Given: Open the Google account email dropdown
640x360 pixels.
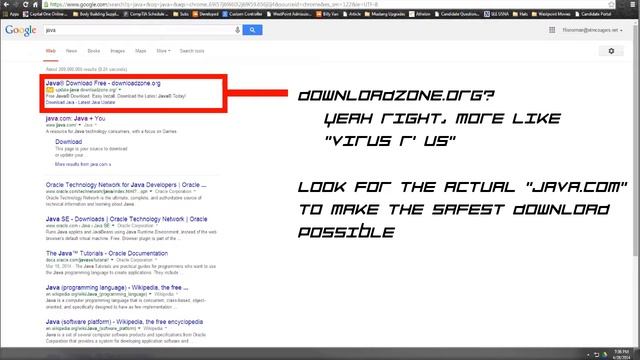Looking at the screenshot, I should point(593,30).
